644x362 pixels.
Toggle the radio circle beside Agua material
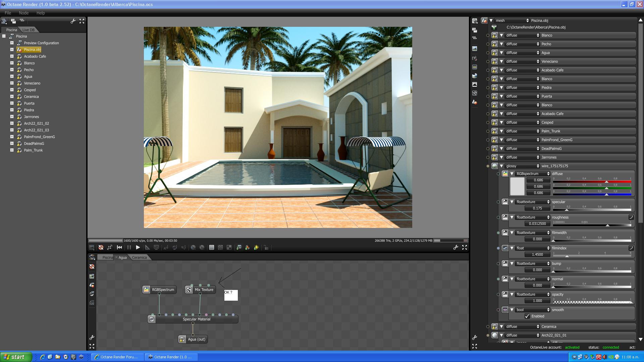click(488, 53)
